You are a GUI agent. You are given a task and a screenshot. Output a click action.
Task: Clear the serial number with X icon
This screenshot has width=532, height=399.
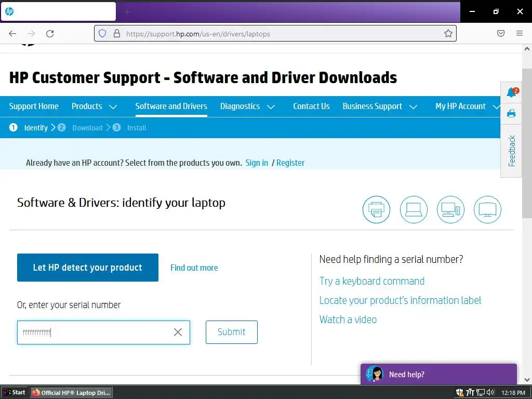pyautogui.click(x=178, y=332)
